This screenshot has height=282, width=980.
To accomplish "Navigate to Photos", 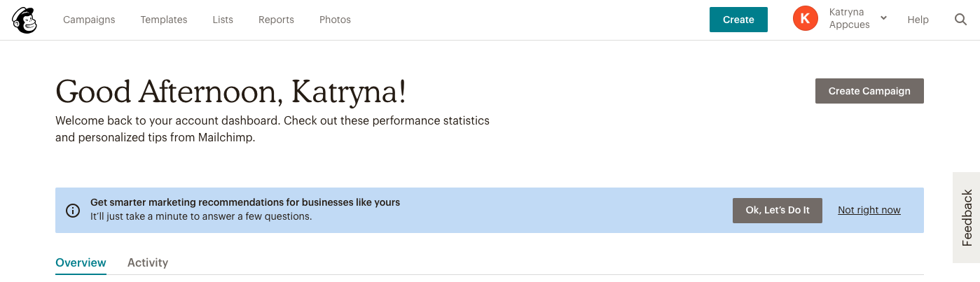I will pos(335,20).
